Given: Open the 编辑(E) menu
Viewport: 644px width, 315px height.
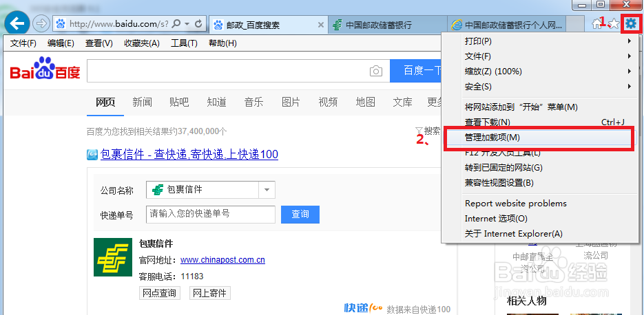Looking at the screenshot, I should click(x=61, y=43).
